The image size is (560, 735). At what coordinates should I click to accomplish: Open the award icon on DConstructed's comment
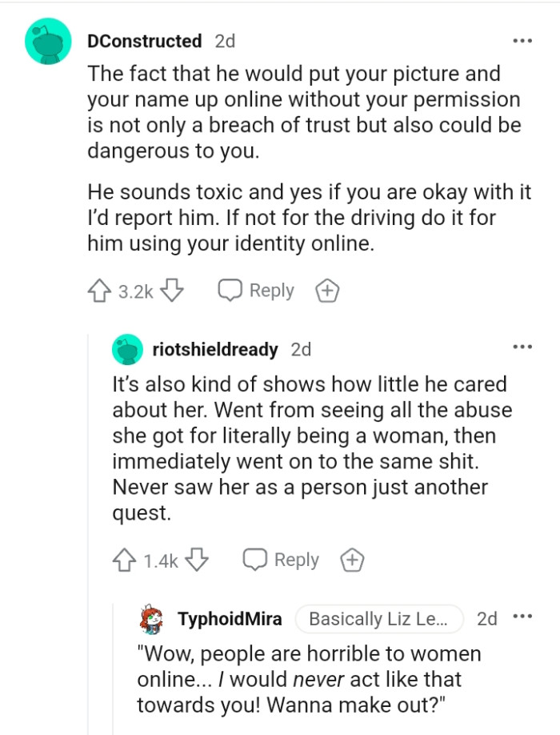pyautogui.click(x=326, y=291)
